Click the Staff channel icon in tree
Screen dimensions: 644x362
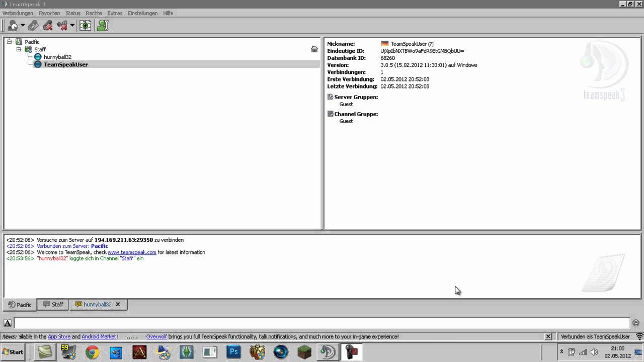(x=28, y=49)
